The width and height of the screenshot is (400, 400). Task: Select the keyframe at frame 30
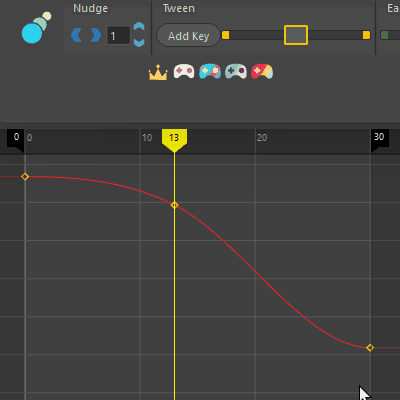point(370,348)
